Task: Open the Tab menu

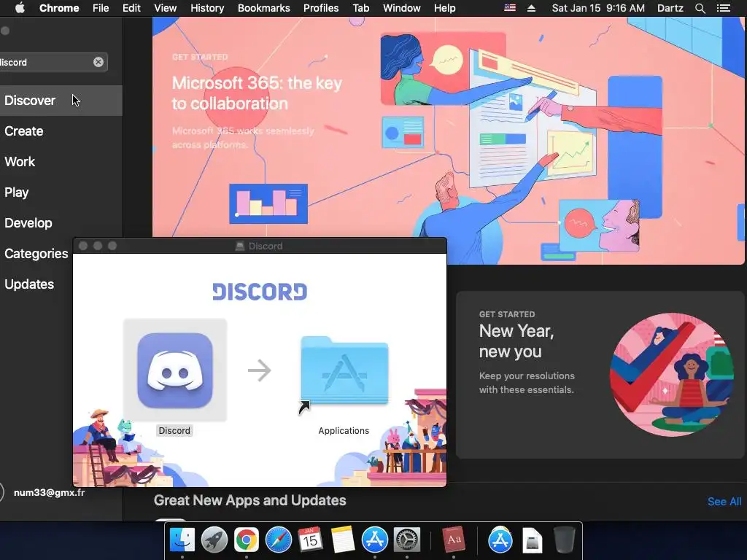Action: (360, 8)
